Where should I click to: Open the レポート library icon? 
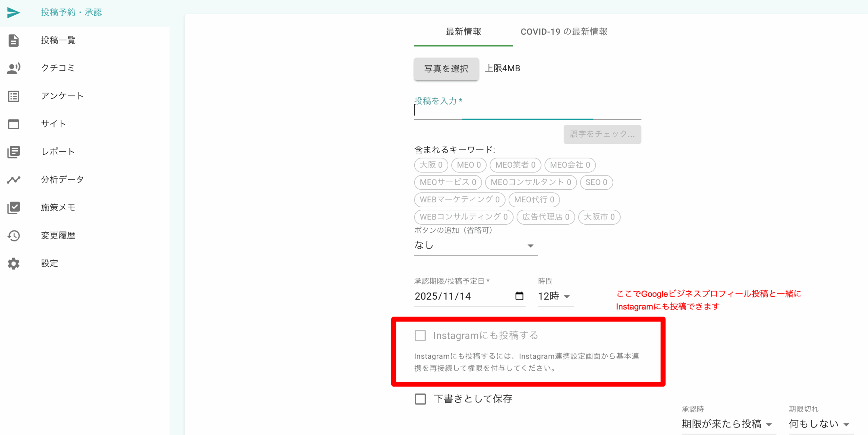pos(14,152)
